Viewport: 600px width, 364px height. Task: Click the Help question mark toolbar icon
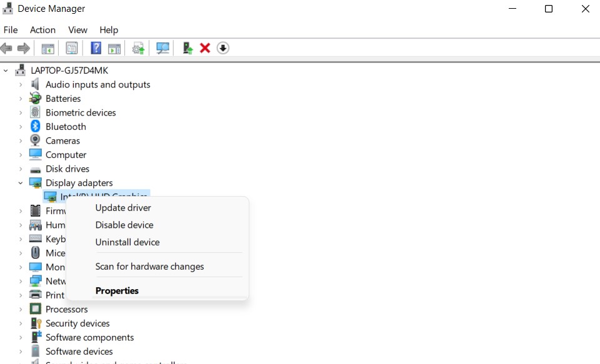click(x=96, y=48)
